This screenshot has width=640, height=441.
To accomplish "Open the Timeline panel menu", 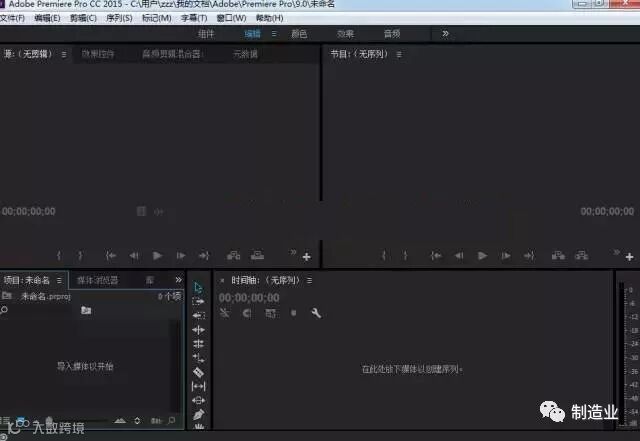I will (x=309, y=280).
